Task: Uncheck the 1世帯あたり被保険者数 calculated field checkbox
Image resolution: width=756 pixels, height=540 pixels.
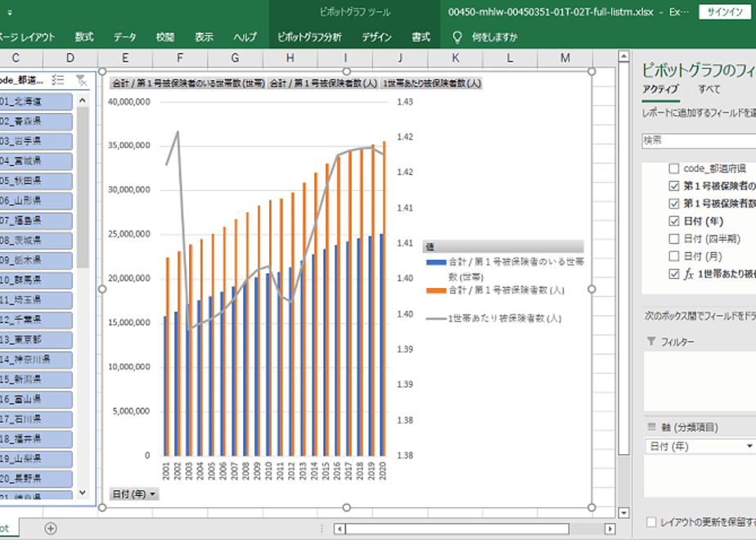Action: 674,274
